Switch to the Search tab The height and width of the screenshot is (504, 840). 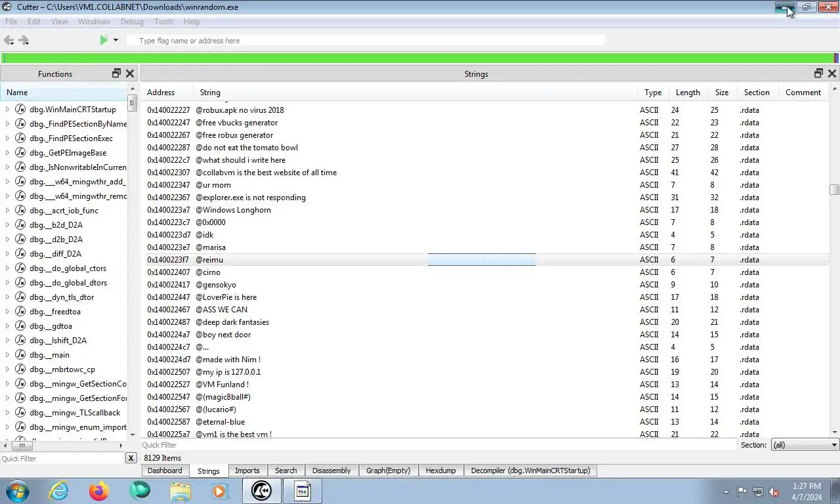pyautogui.click(x=286, y=471)
